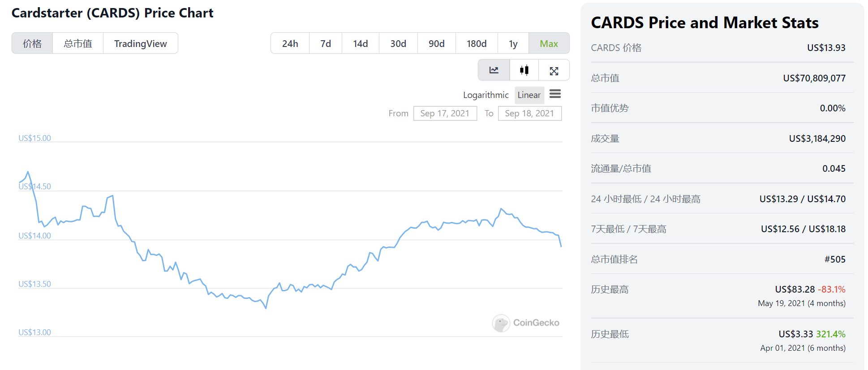Click the date May 19, 2021 (4 months)

click(802, 303)
